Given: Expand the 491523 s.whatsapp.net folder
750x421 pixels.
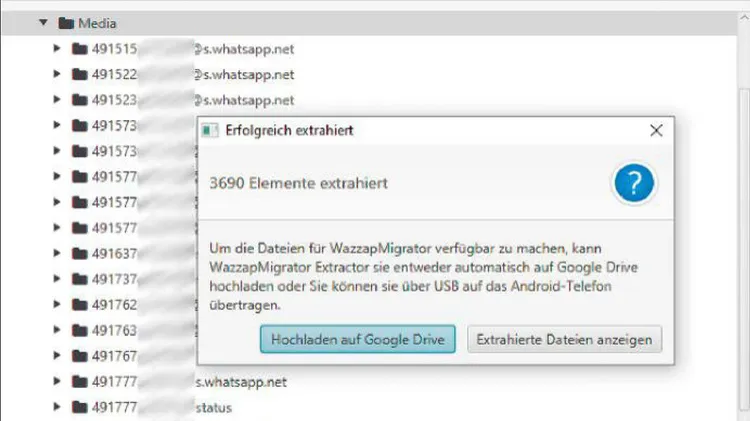Looking at the screenshot, I should [57, 100].
